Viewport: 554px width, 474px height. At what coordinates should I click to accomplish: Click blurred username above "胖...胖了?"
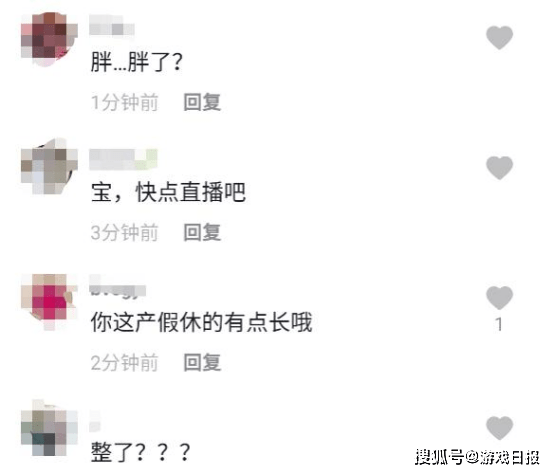coord(112,25)
